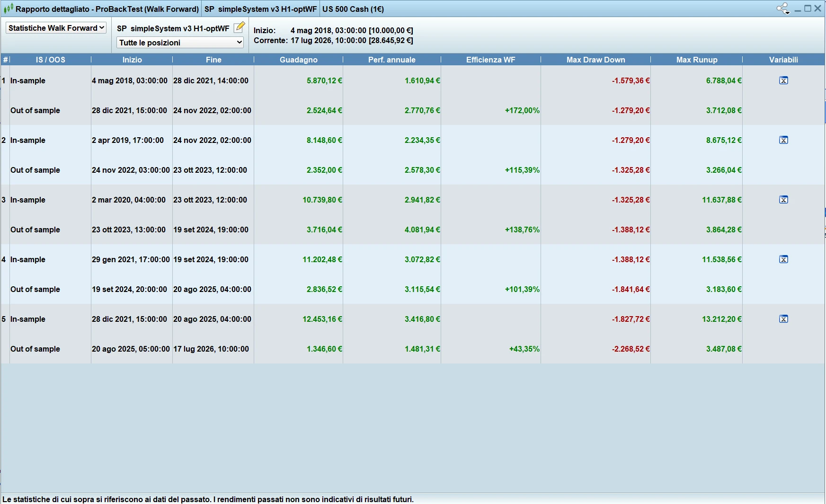This screenshot has height=504, width=826.
Task: Sort by the Guadagno column header
Action: [x=299, y=60]
